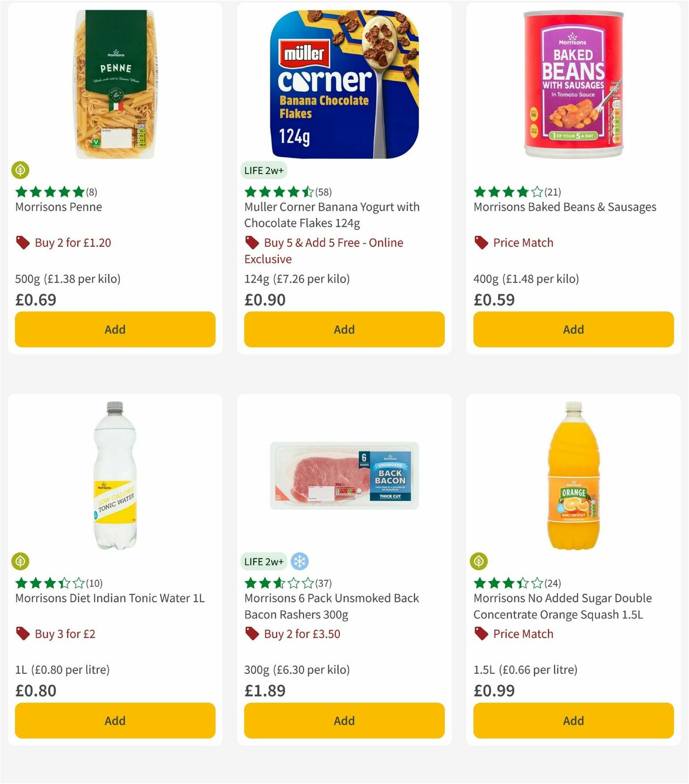The height and width of the screenshot is (784, 689).
Task: Click the Price Match tag icon on Orange Squash
Action: pyautogui.click(x=481, y=634)
